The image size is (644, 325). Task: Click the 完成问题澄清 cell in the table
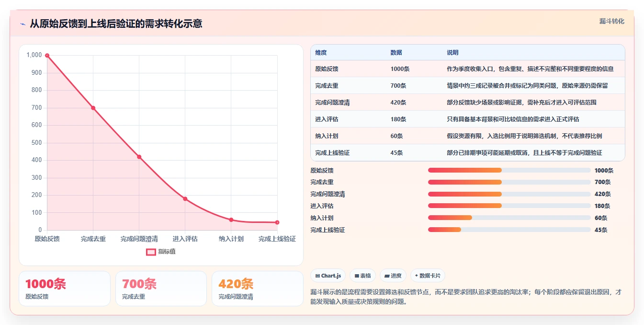coord(332,103)
